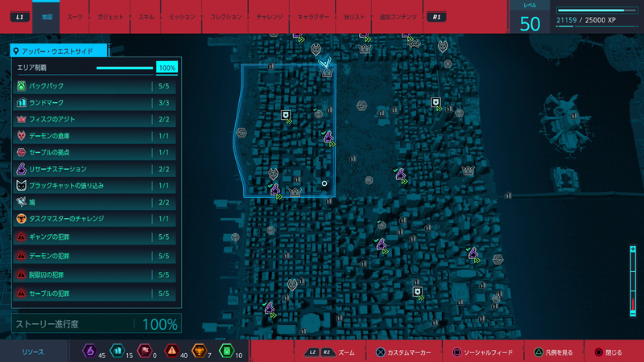This screenshot has height=362, width=644.
Task: Click the challenge token resource icon
Action: point(199,351)
